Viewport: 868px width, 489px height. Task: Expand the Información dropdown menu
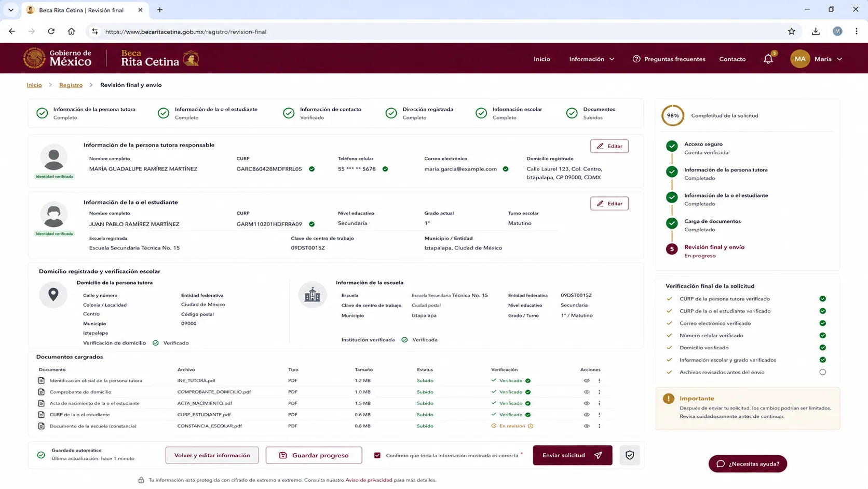[x=592, y=59]
